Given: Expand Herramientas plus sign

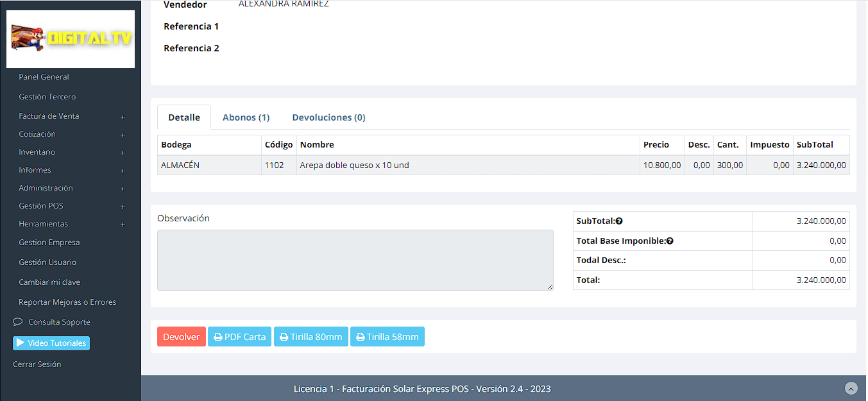Looking at the screenshot, I should (123, 225).
